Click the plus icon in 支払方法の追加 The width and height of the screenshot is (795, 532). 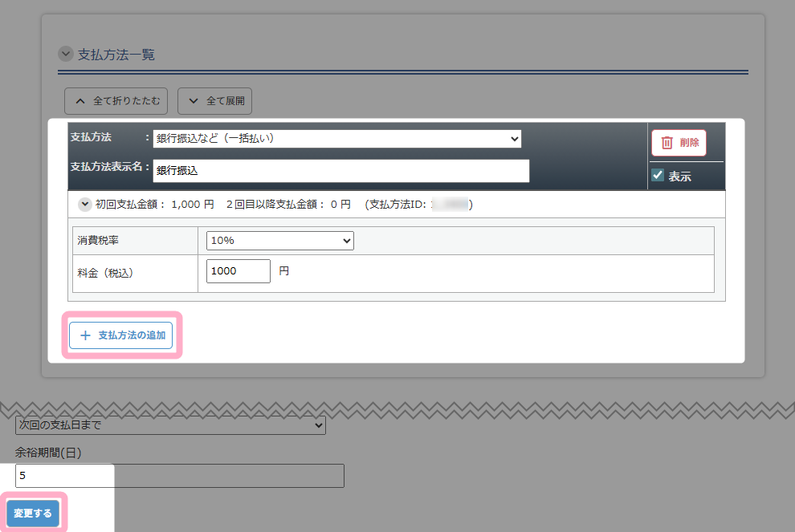pyautogui.click(x=85, y=335)
